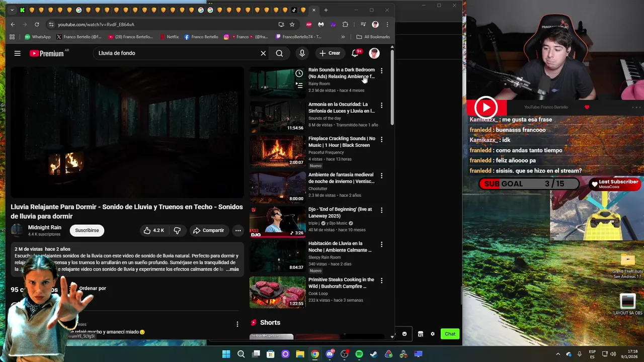
Task: Add Rain Sounds video to Watch Later
Action: click(299, 73)
